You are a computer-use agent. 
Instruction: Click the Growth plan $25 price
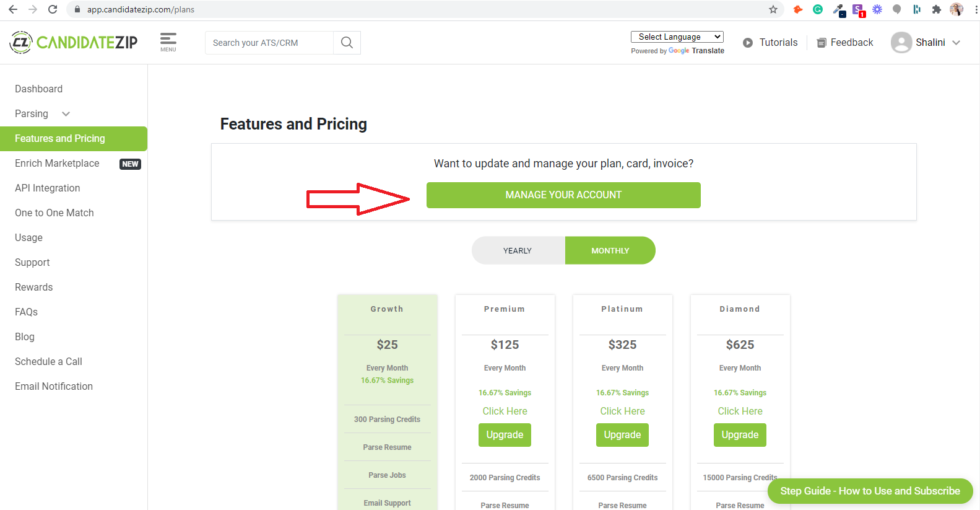[x=388, y=345]
